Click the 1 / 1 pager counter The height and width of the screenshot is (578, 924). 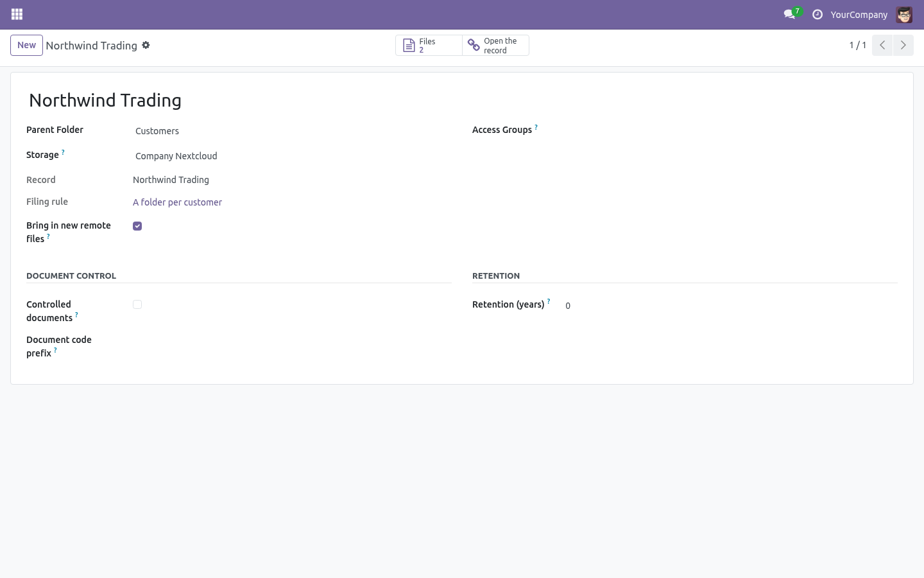tap(858, 45)
